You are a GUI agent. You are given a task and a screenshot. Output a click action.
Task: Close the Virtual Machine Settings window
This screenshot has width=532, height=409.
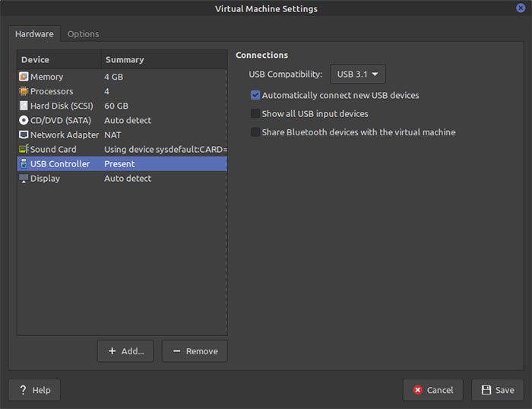coord(521,8)
